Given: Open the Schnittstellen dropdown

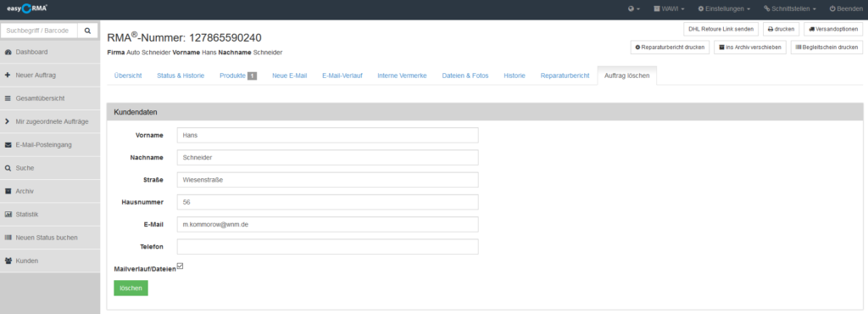Looking at the screenshot, I should [x=790, y=8].
